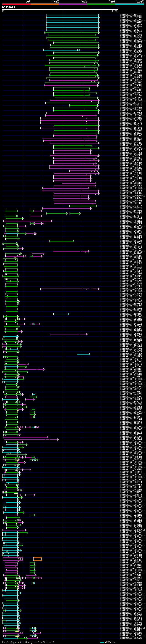This screenshot has height=644, width=146.
Task: Click the cyan ~100% identity legend segment
Action: tap(130, 4)
